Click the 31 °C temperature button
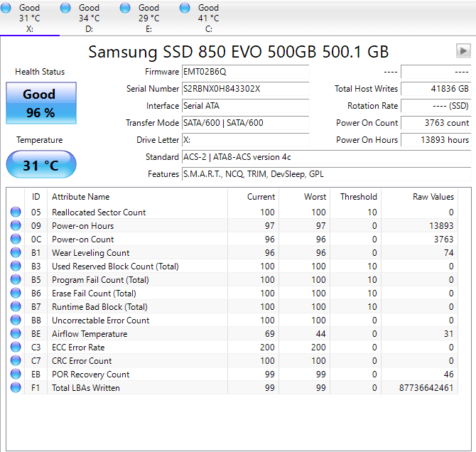 [x=41, y=165]
